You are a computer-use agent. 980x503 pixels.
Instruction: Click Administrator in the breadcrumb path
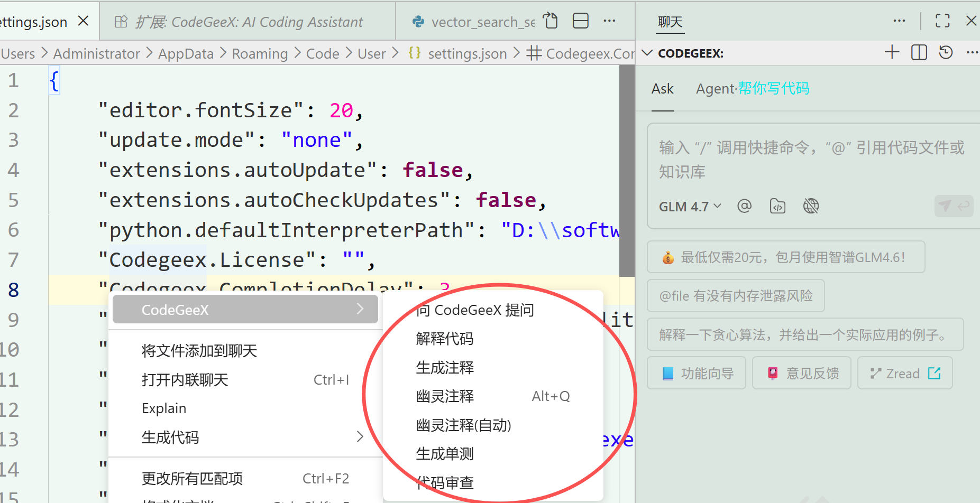coord(96,53)
